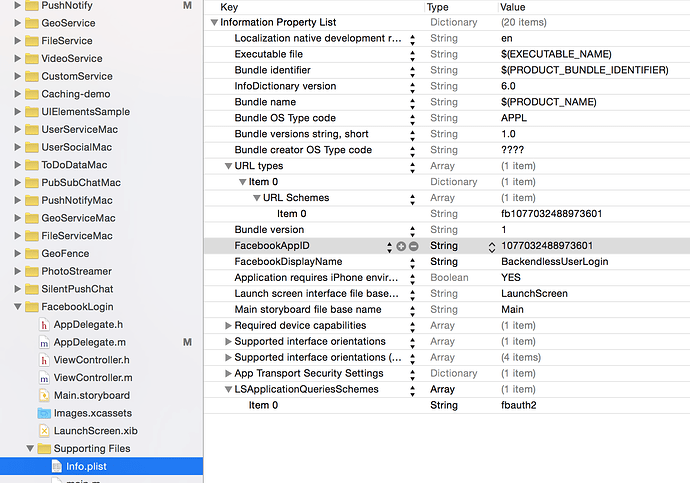This screenshot has height=483, width=690.
Task: Open the Main.storyboard file icon
Action: 44,395
